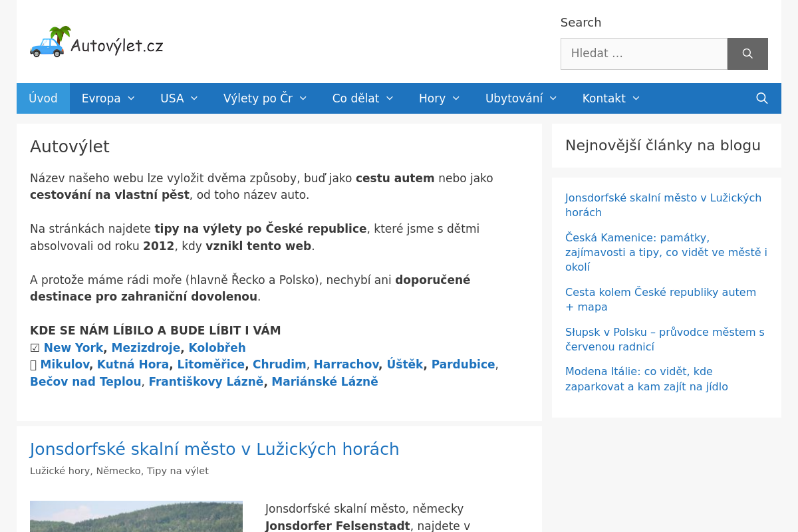This screenshot has height=532, width=798.
Task: Expand the Kontakt submenu chevron
Action: 636,98
